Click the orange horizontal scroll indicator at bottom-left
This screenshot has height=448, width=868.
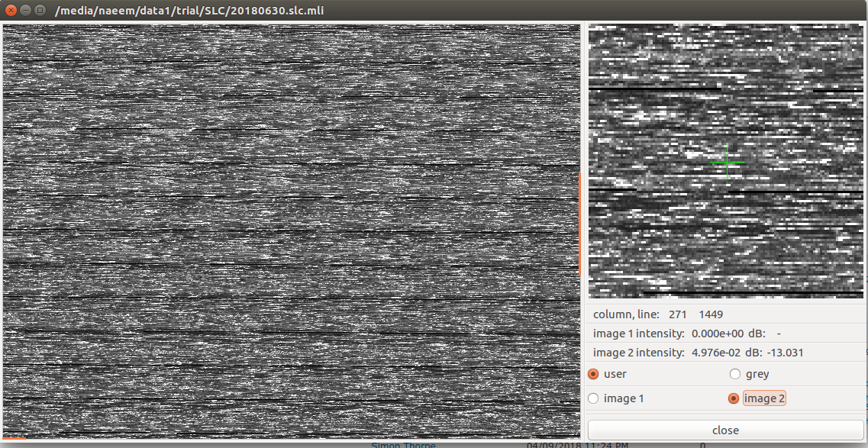[14, 438]
